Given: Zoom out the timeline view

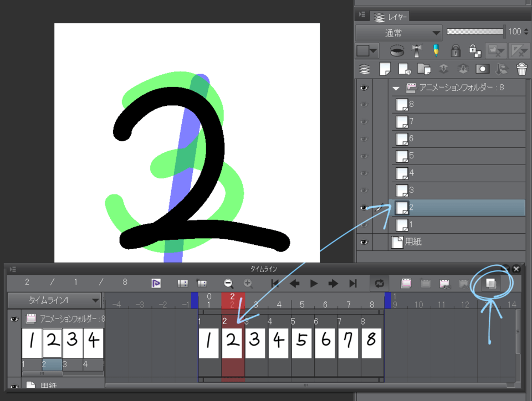Looking at the screenshot, I should click(228, 283).
